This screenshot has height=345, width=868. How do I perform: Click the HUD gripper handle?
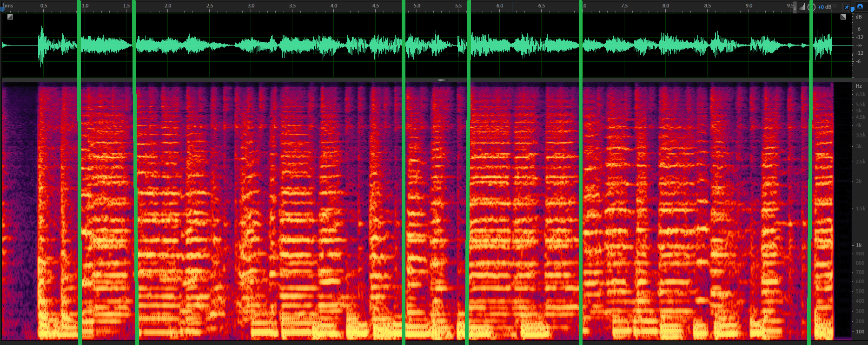click(795, 7)
